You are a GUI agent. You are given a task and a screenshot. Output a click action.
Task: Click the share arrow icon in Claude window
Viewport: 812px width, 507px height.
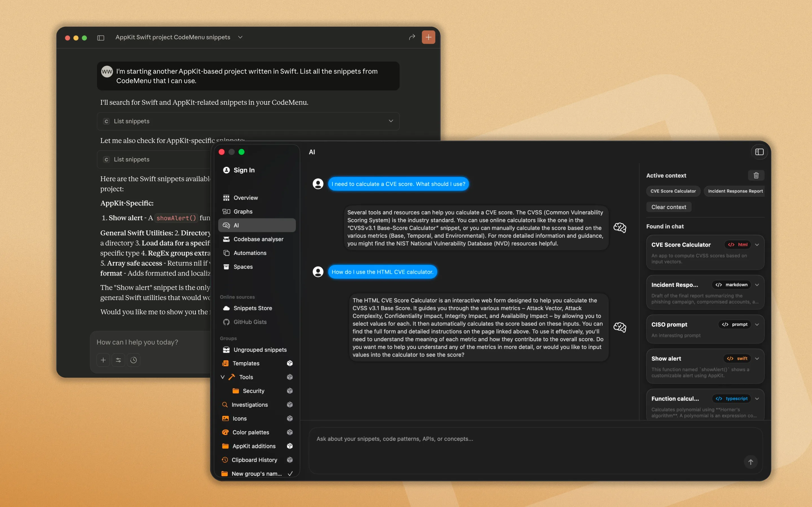coord(412,37)
